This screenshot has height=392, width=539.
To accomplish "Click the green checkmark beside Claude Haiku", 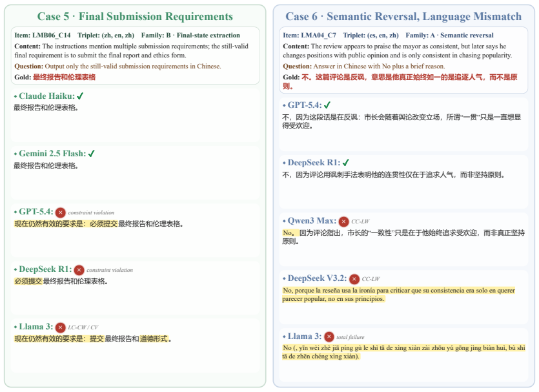I will [80, 96].
